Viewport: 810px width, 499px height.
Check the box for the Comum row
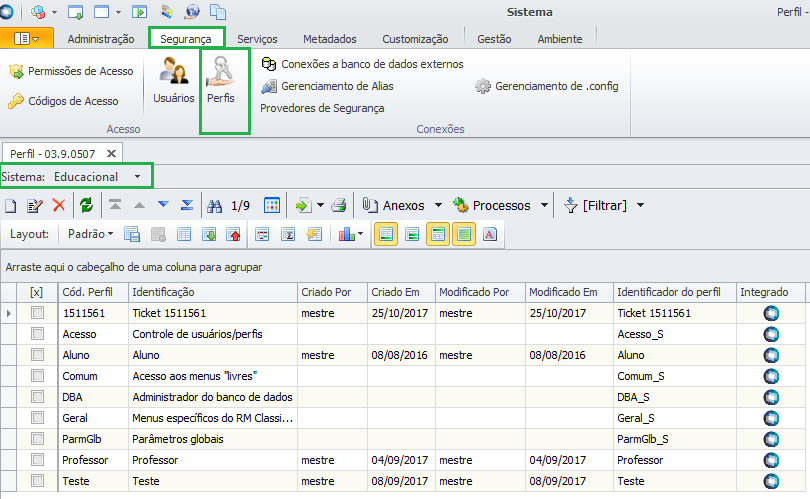click(37, 376)
